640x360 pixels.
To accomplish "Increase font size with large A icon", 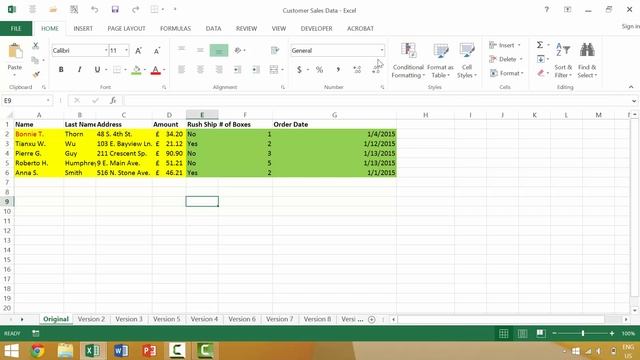I will (138, 51).
